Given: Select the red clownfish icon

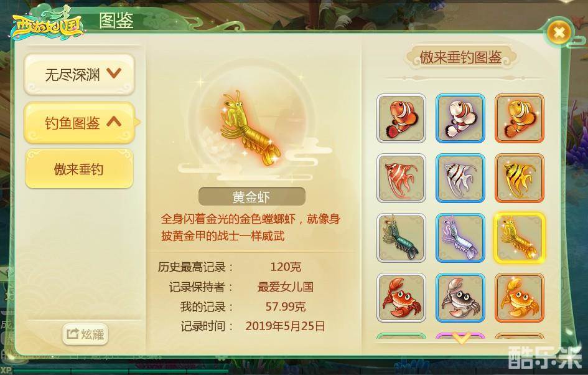Looking at the screenshot, I should (x=401, y=118).
